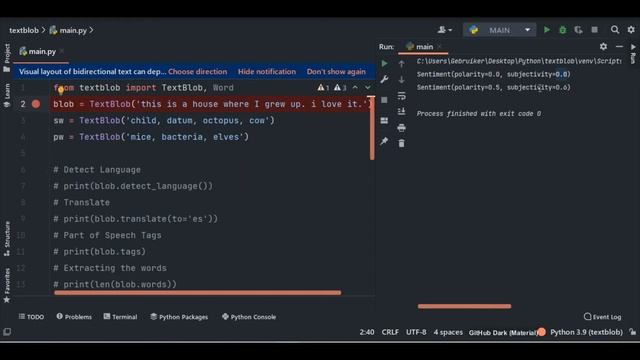Toggle scroll to end of output

pos(402,111)
